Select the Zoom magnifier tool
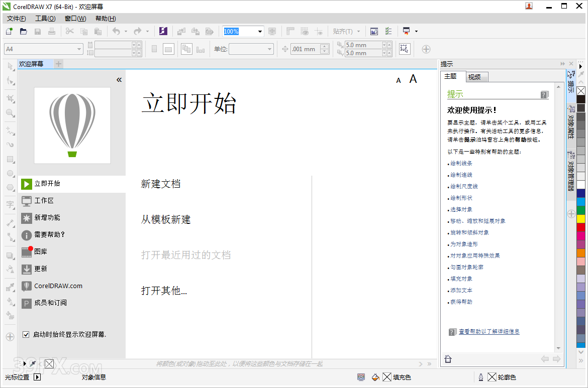The width and height of the screenshot is (588, 388). tap(10, 113)
